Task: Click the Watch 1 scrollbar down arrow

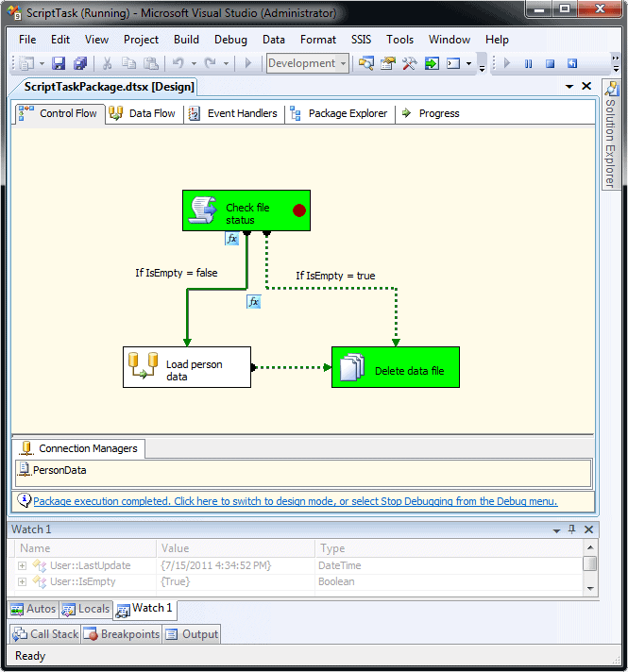Action: [590, 588]
